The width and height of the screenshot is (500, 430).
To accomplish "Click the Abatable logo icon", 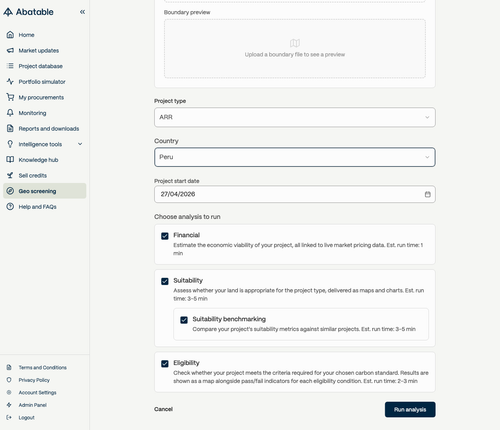I will point(8,12).
